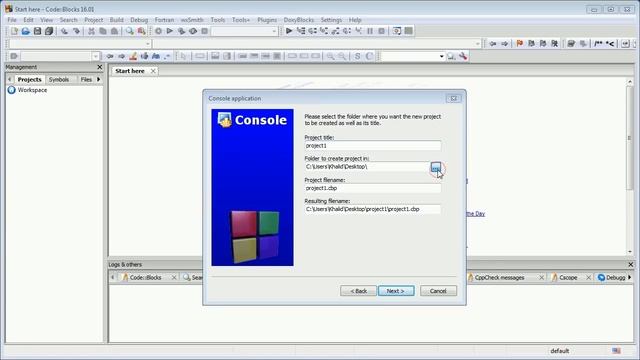Show more Management tabs with right arrow
This screenshot has width=640, height=360.
coord(98,79)
